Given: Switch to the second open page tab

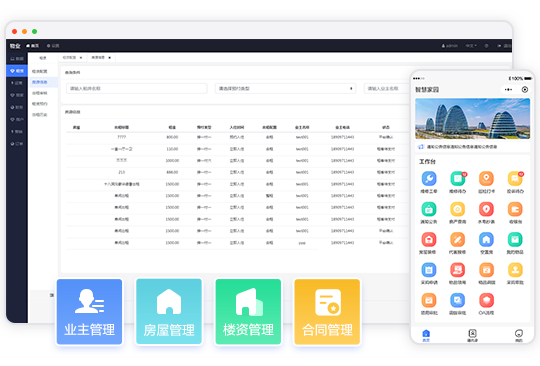Looking at the screenshot, I should [x=101, y=57].
